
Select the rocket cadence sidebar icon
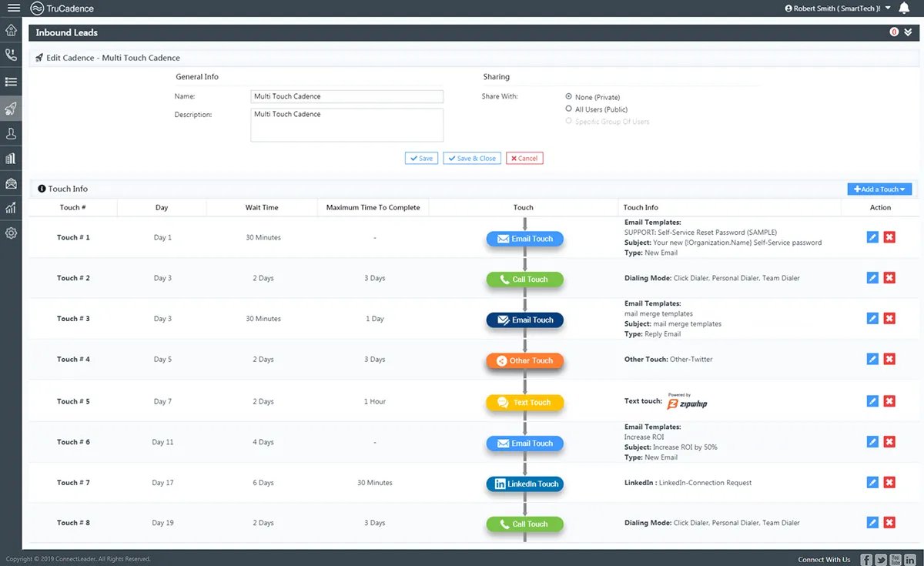point(11,108)
